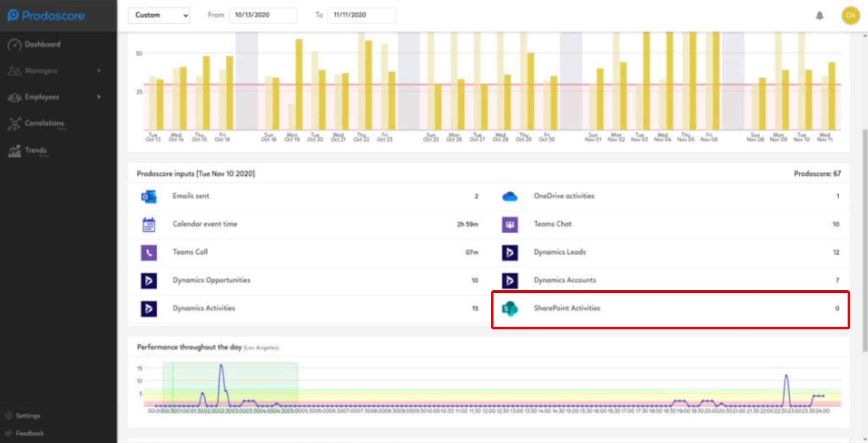Image resolution: width=868 pixels, height=443 pixels.
Task: Select the Dynamics Accounts label
Action: point(565,280)
